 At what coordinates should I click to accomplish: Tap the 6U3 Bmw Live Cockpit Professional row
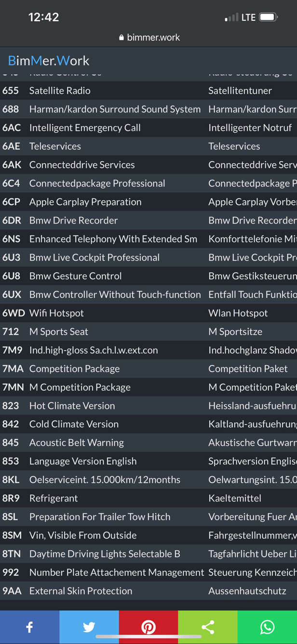(94, 257)
